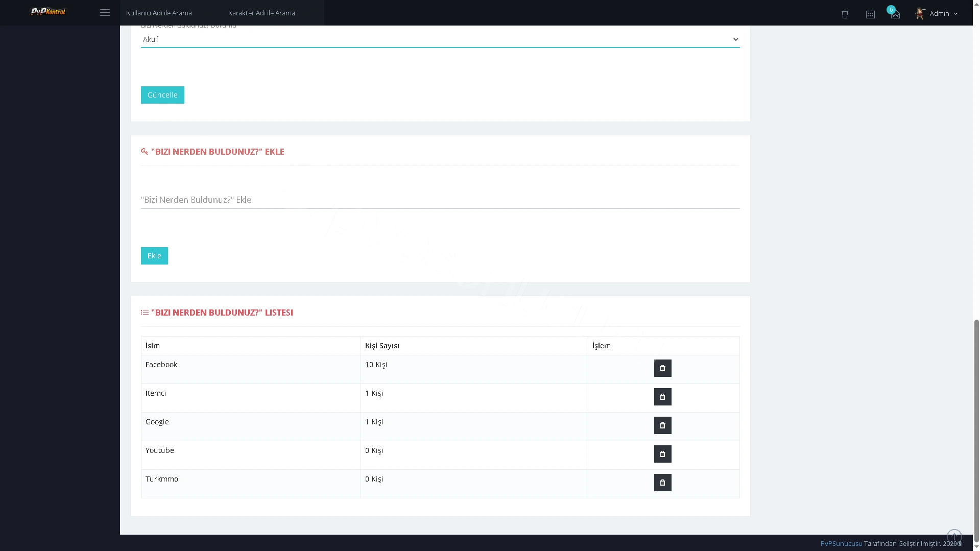Remove Turkmmo row with trash icon
The image size is (980, 551).
tap(662, 483)
